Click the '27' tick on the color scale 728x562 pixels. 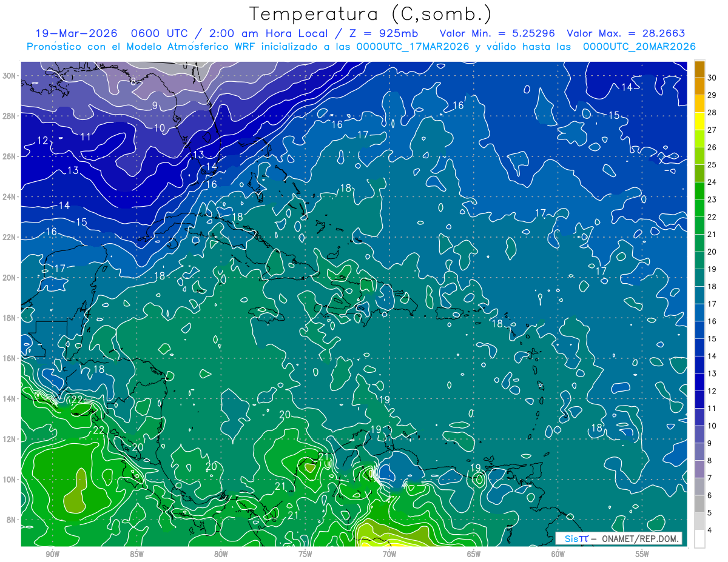coord(712,130)
